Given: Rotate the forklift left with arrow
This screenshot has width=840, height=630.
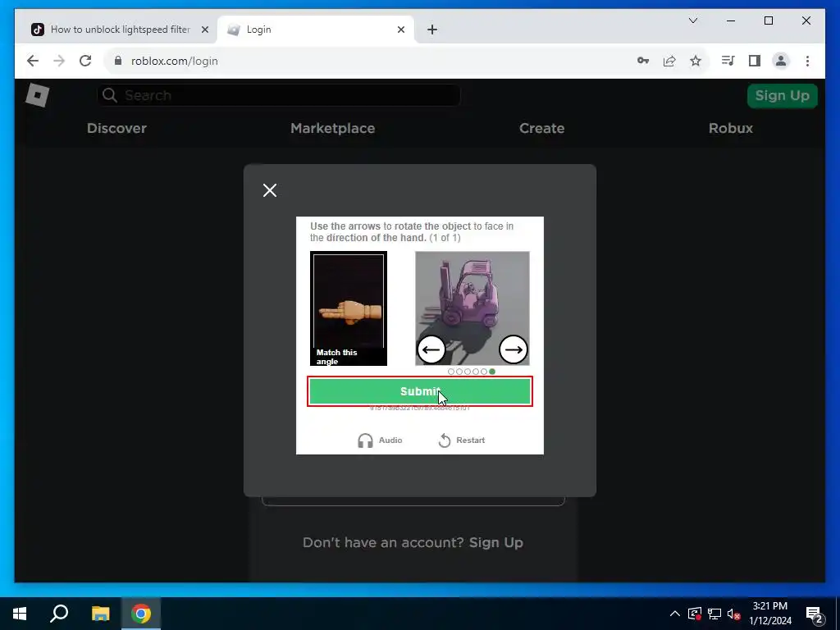Looking at the screenshot, I should point(431,349).
